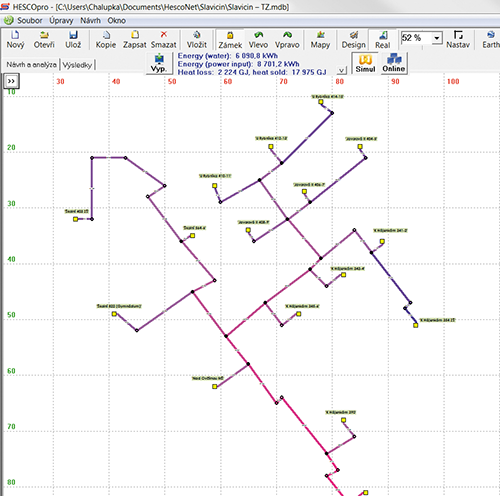Switch to the Výsledky tab
500x496 pixels.
[77, 65]
